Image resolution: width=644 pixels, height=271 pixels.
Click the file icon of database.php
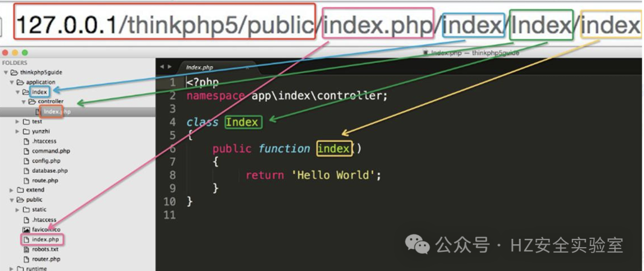26,170
